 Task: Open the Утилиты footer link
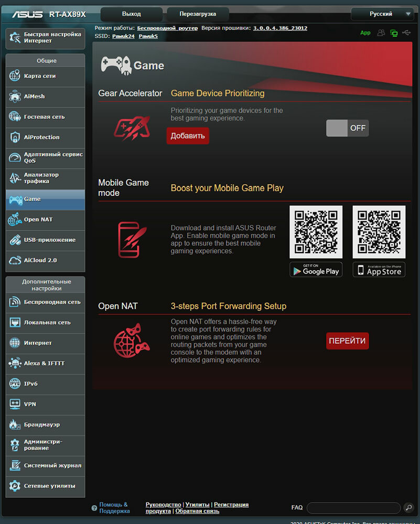pyautogui.click(x=197, y=505)
